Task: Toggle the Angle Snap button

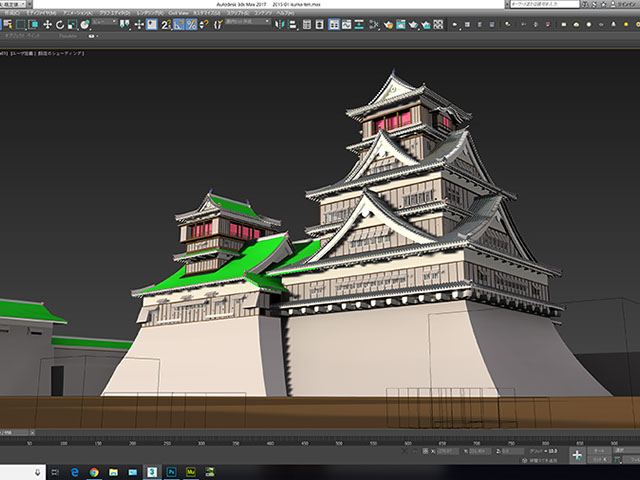Action: (180, 24)
